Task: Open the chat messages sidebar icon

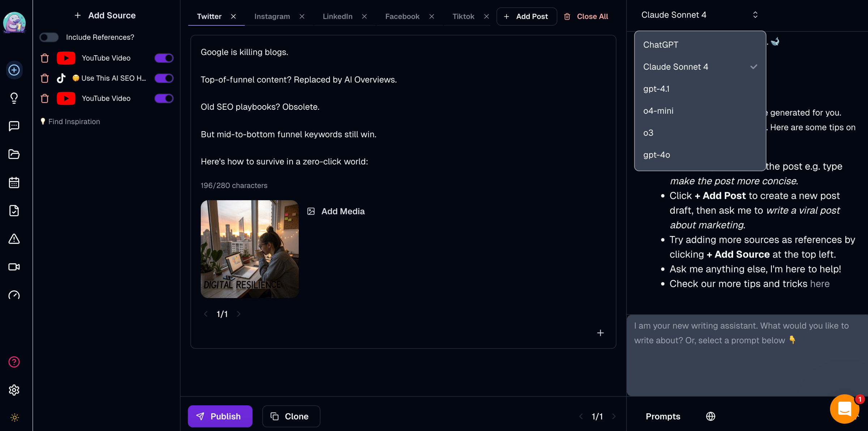Action: [x=14, y=126]
